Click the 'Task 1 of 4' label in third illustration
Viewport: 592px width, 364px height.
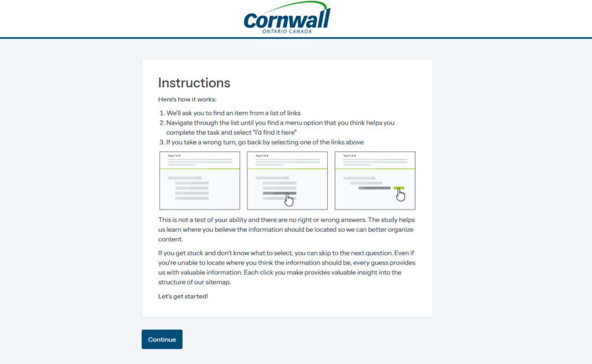click(x=350, y=155)
